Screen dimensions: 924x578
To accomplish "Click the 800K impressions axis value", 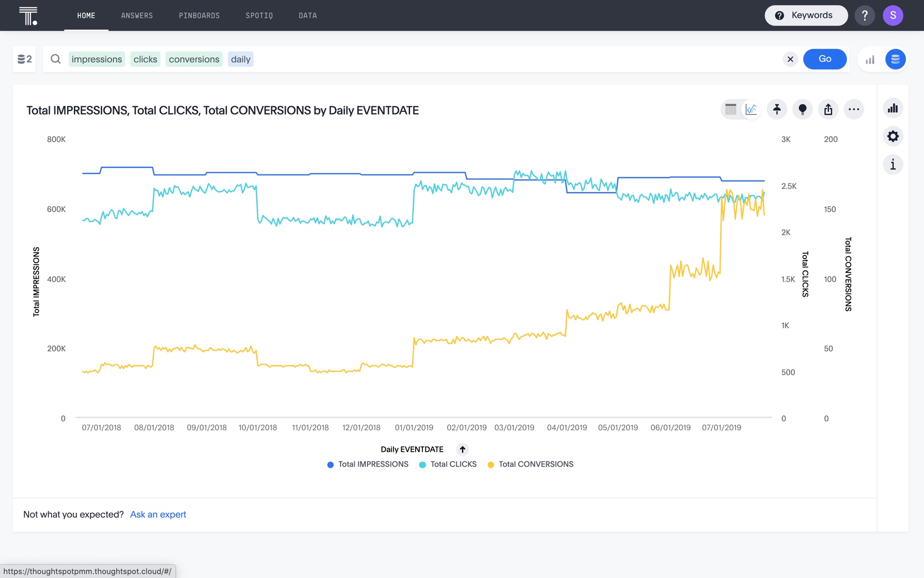I will [56, 139].
